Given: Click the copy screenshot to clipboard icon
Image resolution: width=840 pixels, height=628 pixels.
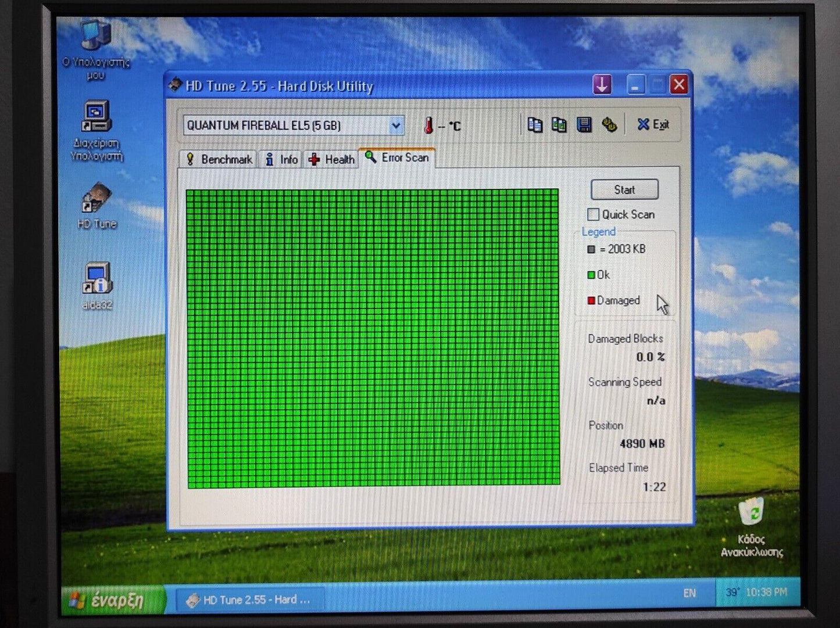Looking at the screenshot, I should pos(559,125).
